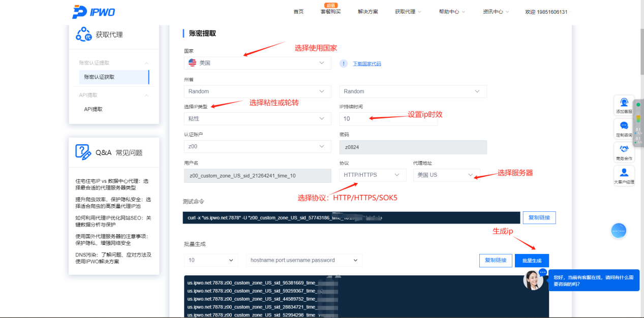
Task: Expand the 选择IP类型 dropdown showing 粘性
Action: pyautogui.click(x=257, y=118)
